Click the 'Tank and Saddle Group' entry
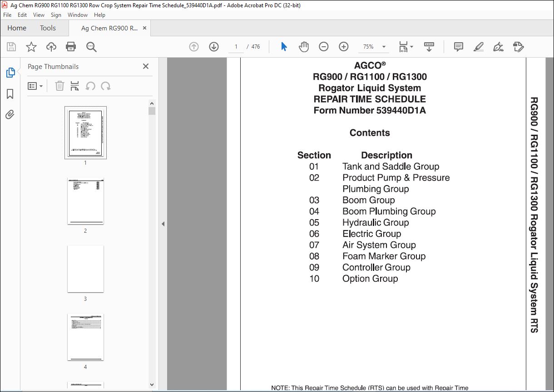 coord(391,167)
